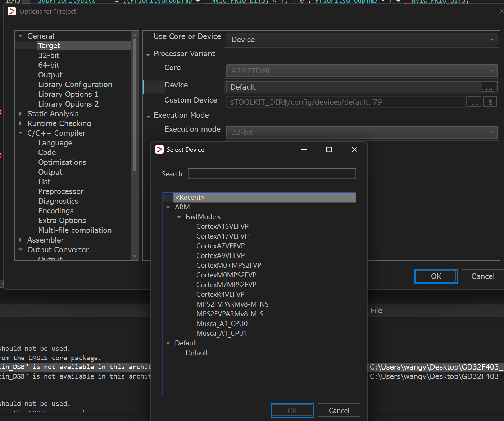This screenshot has width=504, height=421.
Task: Click OK in Select Device dialog
Action: [292, 411]
